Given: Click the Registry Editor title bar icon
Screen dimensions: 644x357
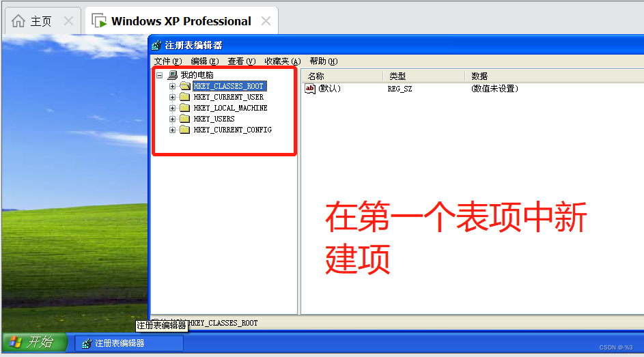Looking at the screenshot, I should [157, 45].
